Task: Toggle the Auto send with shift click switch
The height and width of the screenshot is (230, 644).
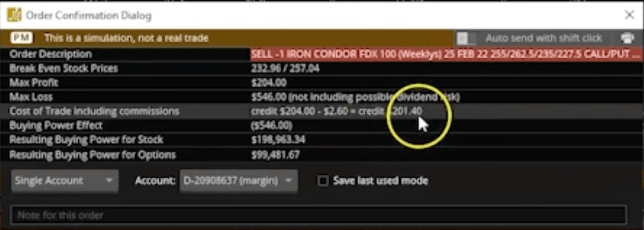Action: [x=466, y=38]
